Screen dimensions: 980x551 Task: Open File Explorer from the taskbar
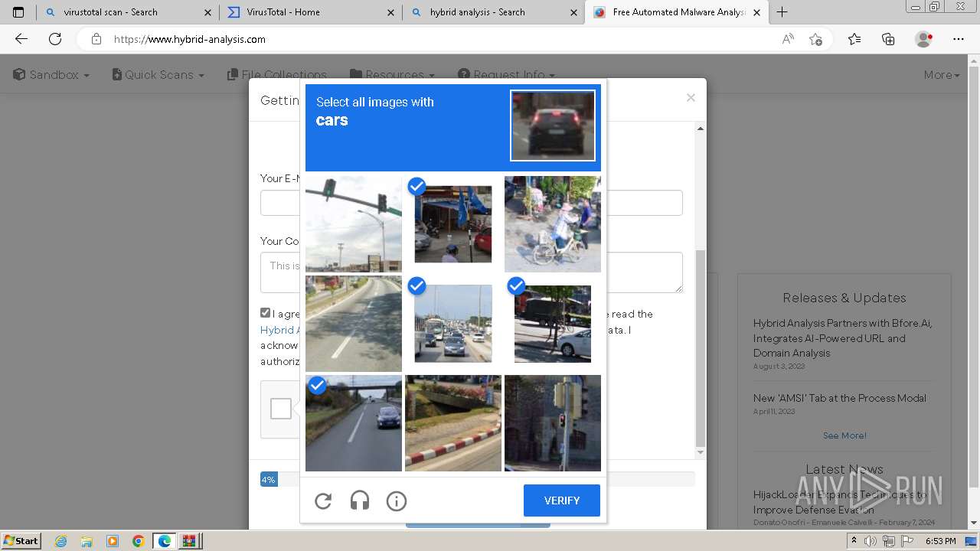pyautogui.click(x=87, y=541)
